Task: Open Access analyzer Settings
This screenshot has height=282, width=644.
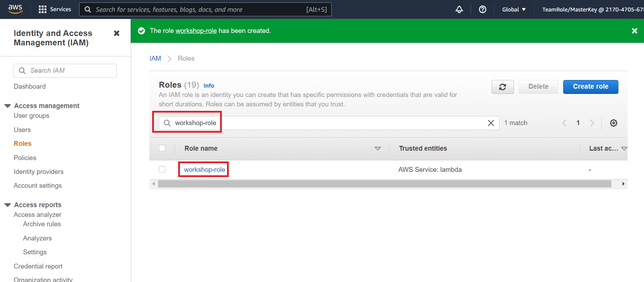Action: click(x=35, y=252)
